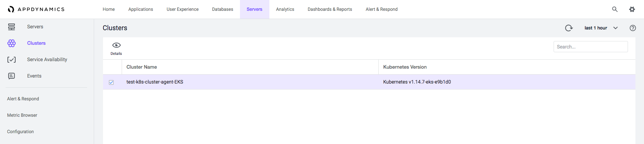Open Service Availability in the sidebar
The image size is (644, 144).
[x=47, y=60]
